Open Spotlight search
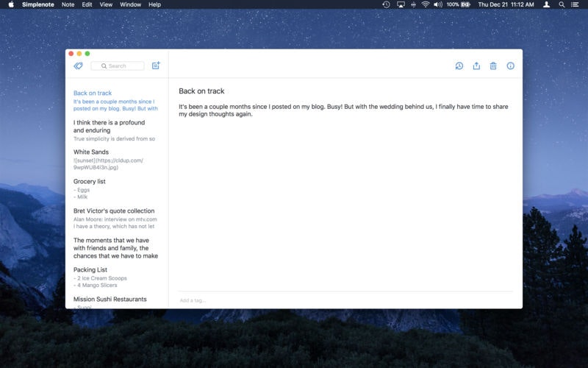Screen dimensions: 588x368 pos(562,4)
